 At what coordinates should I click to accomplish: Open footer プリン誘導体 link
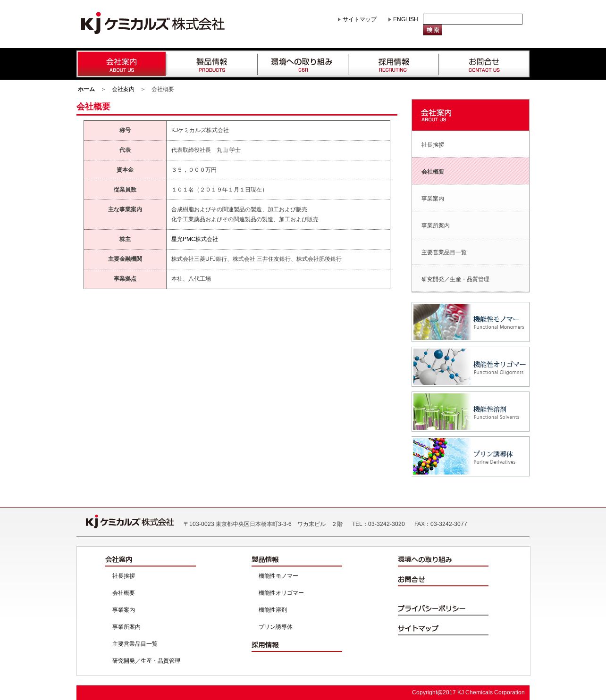tap(276, 627)
